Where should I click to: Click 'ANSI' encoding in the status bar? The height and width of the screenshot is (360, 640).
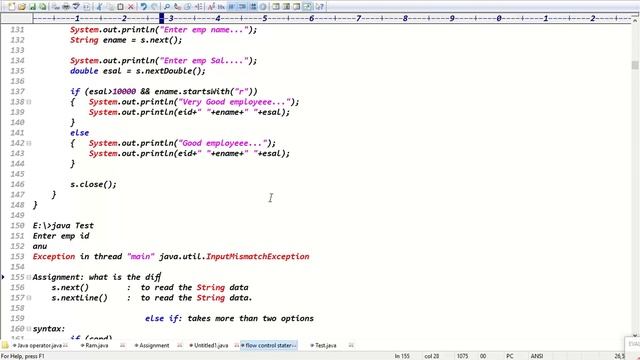click(x=537, y=356)
